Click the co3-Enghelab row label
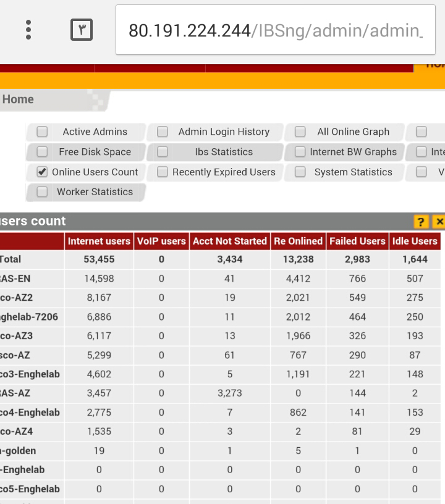This screenshot has height=504, width=445. click(30, 374)
